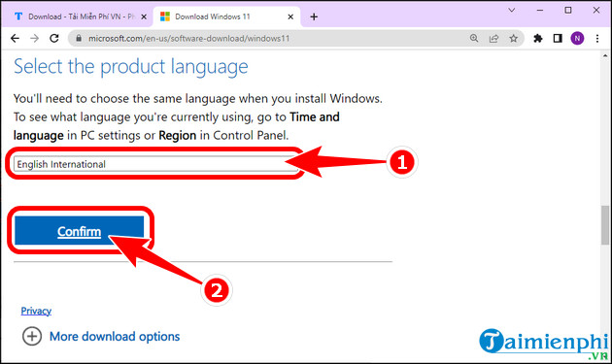Click the bold Region text
Viewport: 612px width, 364px height.
[177, 135]
